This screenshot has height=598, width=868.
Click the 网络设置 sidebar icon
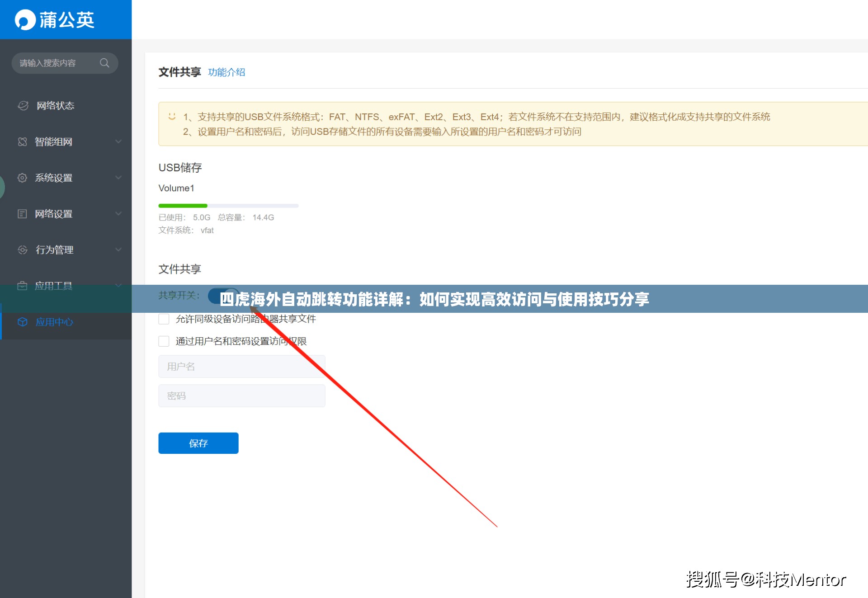[x=22, y=213]
